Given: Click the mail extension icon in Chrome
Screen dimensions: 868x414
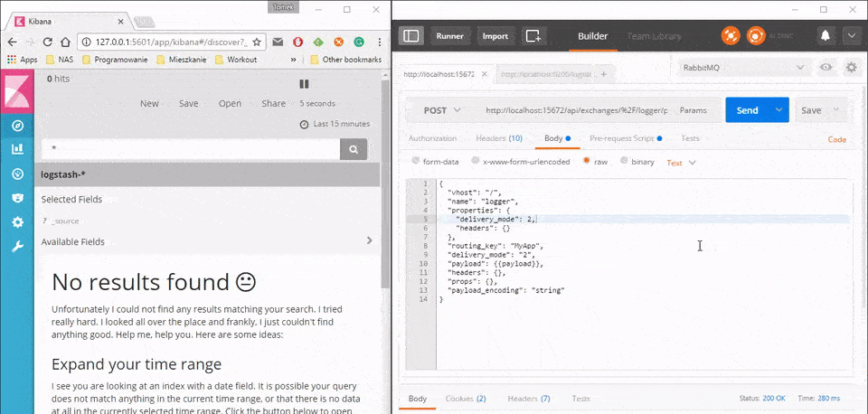Looking at the screenshot, I should [x=278, y=42].
